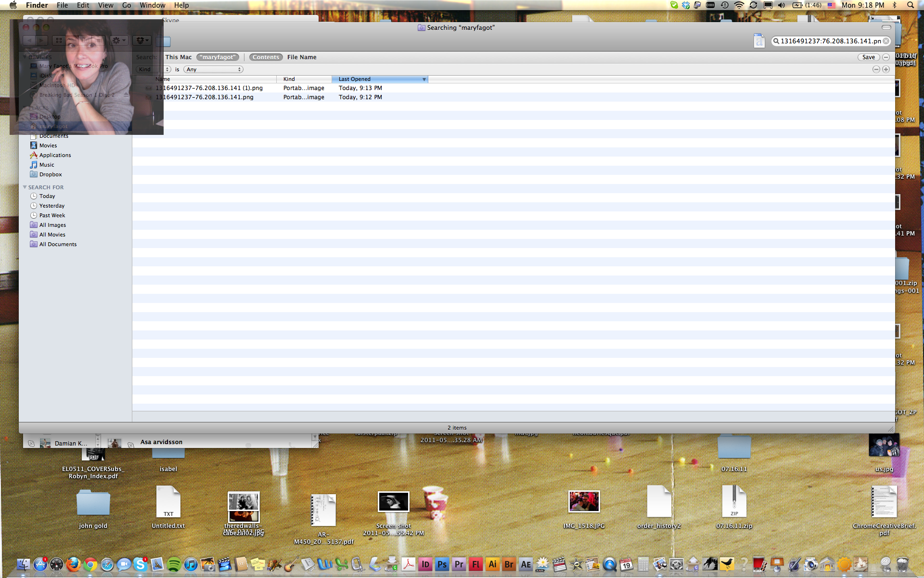This screenshot has height=578, width=924.
Task: Select Asa arvidsson in Skype window
Action: pos(161,442)
